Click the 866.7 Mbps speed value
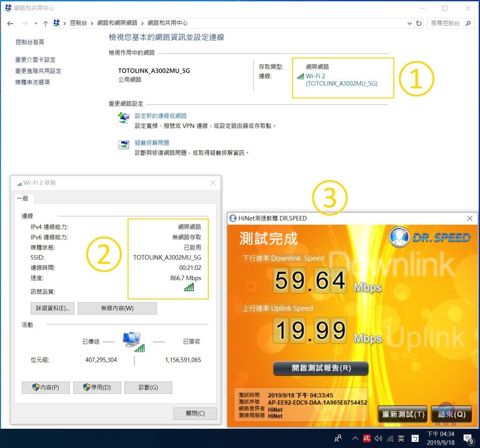Viewport: 480px width, 448px height. (x=186, y=278)
